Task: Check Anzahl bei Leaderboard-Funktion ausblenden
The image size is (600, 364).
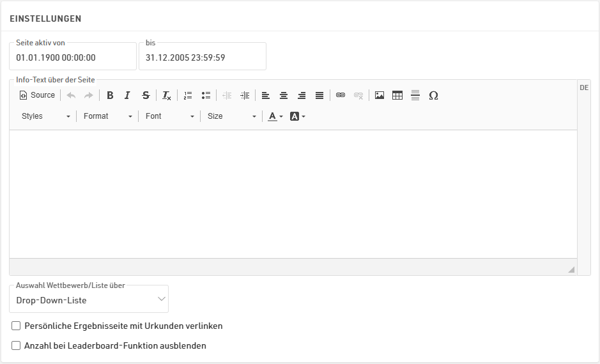Action: tap(17, 345)
